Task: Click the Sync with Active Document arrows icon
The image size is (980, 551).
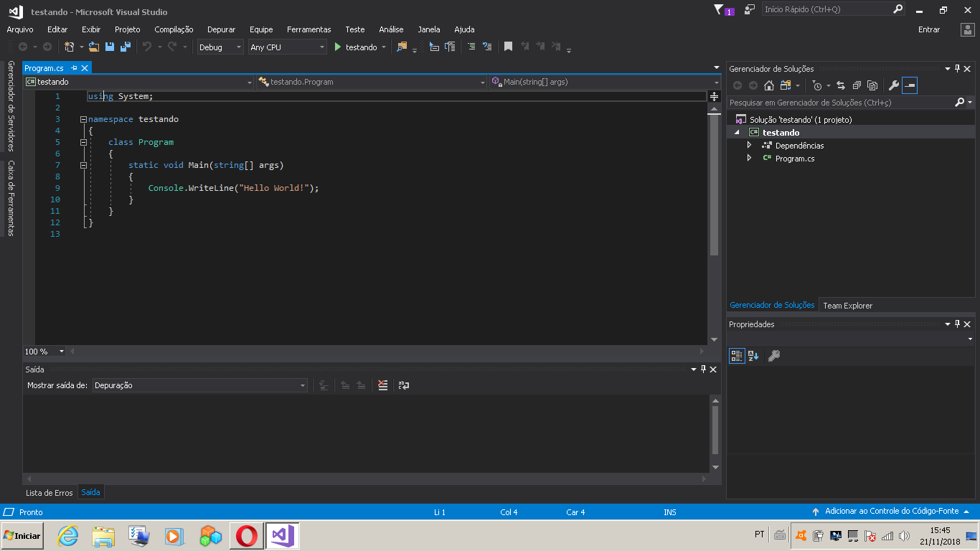Action: [x=841, y=85]
